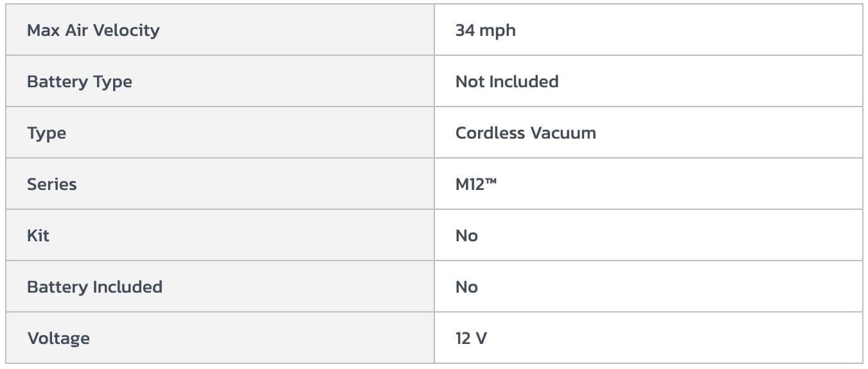Click the 'Voltage' label

(58, 338)
